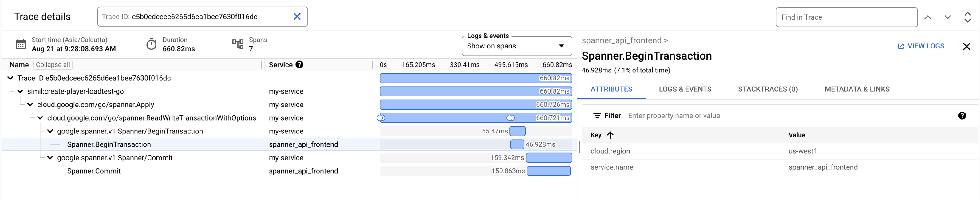The width and height of the screenshot is (980, 200).
Task: Switch to the LOGS & EVENTS tab
Action: 685,89
